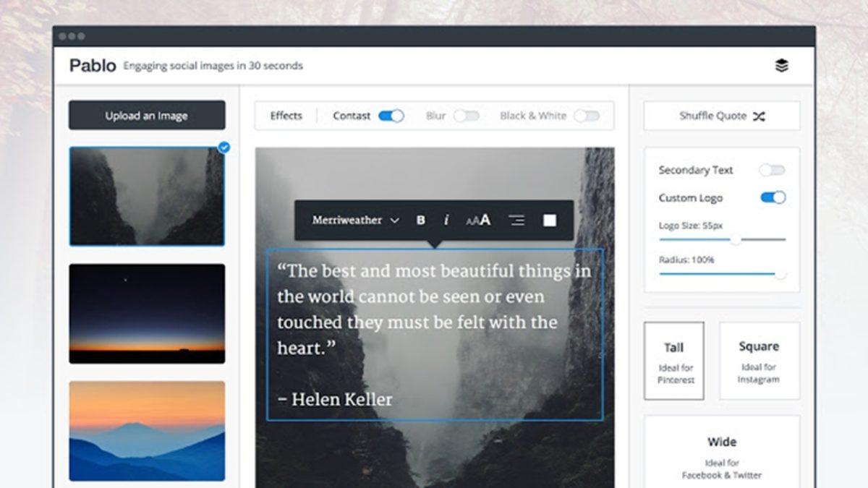The height and width of the screenshot is (488, 868).
Task: Choose the Square Instagram size option
Action: [x=759, y=361]
